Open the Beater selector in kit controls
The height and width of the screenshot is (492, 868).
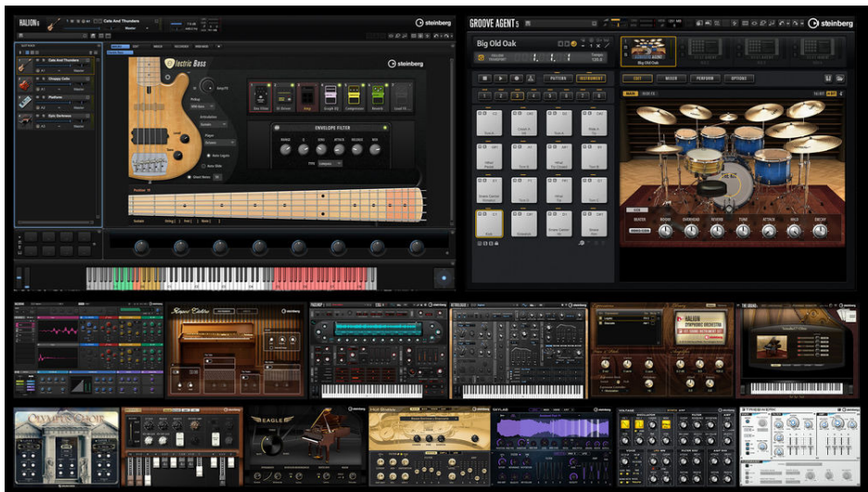click(639, 230)
